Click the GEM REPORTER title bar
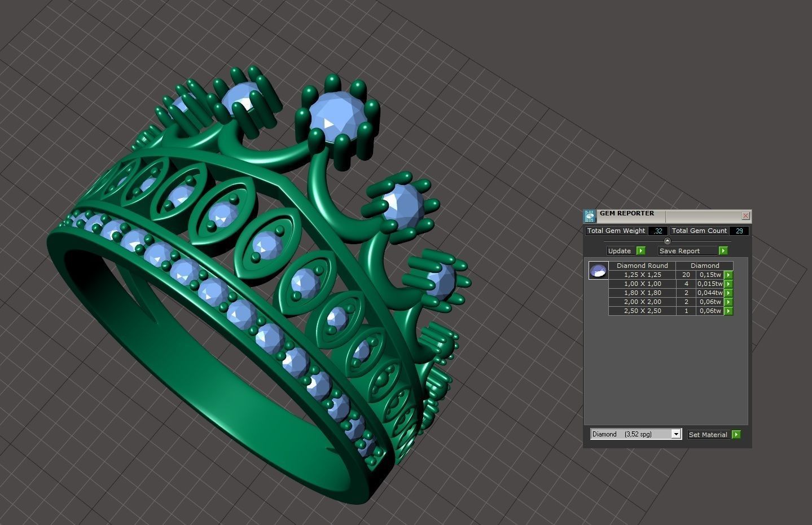This screenshot has width=812, height=525. click(x=669, y=215)
